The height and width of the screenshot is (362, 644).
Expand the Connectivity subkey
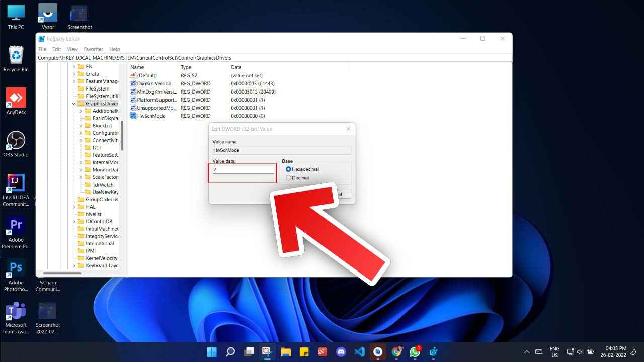coord(81,140)
